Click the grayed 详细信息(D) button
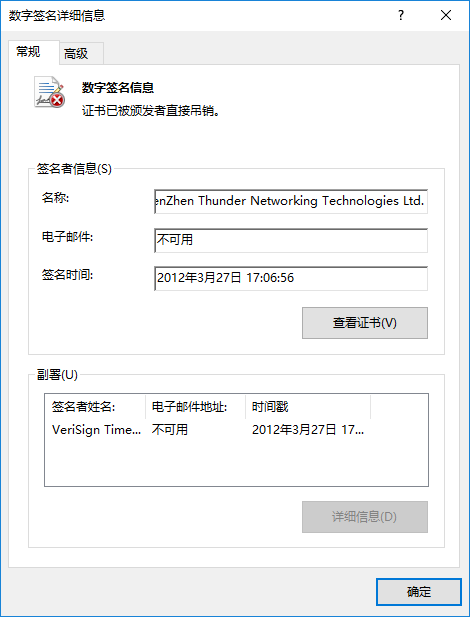The image size is (470, 617). [x=365, y=517]
